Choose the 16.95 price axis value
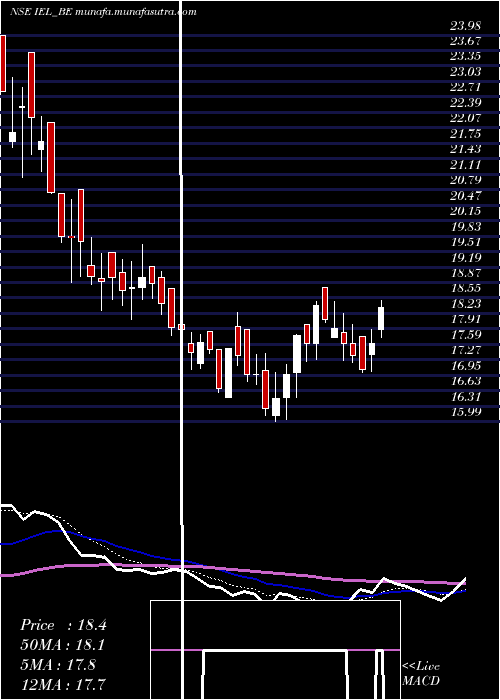The width and height of the screenshot is (500, 700). [466, 366]
